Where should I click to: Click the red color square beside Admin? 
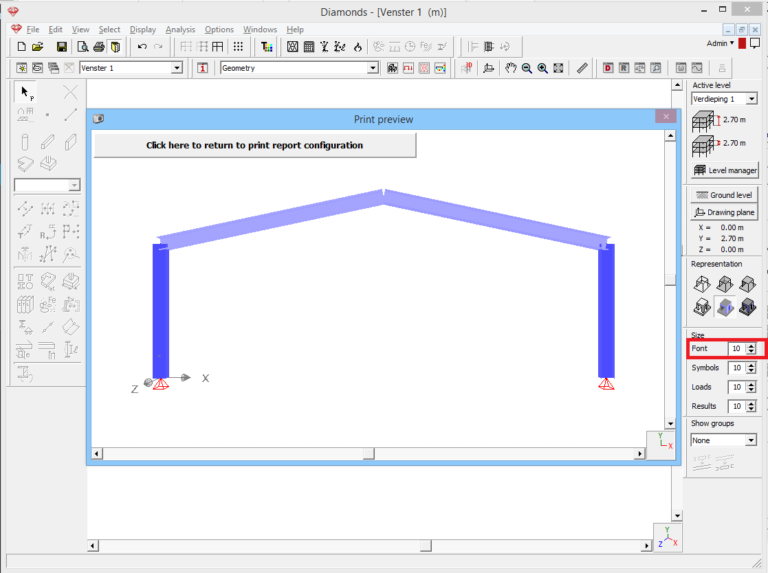click(x=742, y=44)
